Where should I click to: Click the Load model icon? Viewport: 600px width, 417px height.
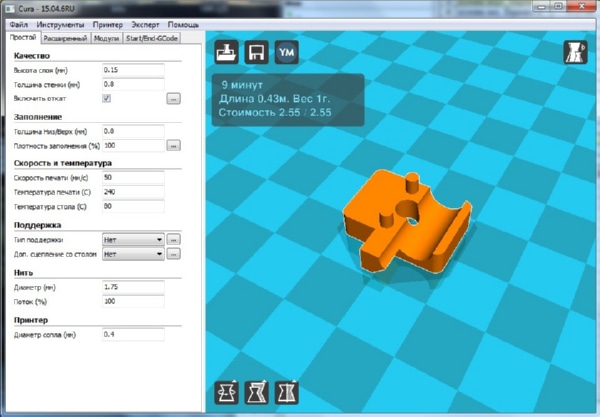[227, 52]
